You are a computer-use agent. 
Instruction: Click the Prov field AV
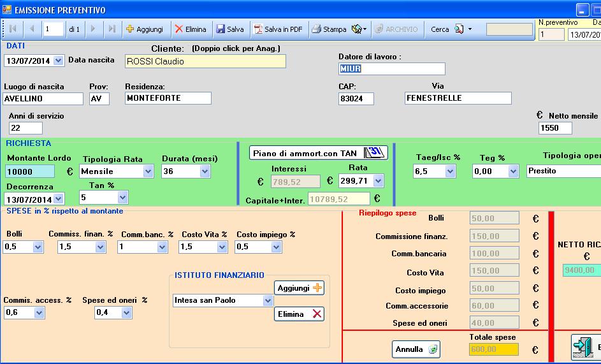pyautogui.click(x=99, y=99)
